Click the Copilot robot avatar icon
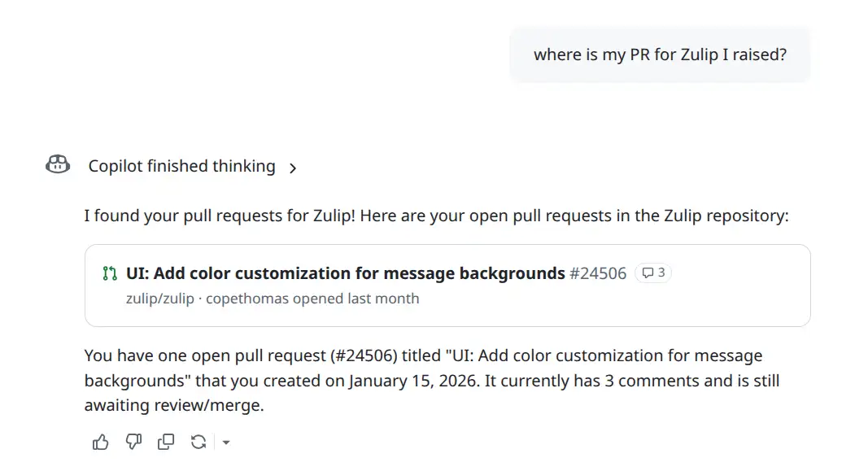Image resolution: width=868 pixels, height=471 pixels. (x=57, y=164)
